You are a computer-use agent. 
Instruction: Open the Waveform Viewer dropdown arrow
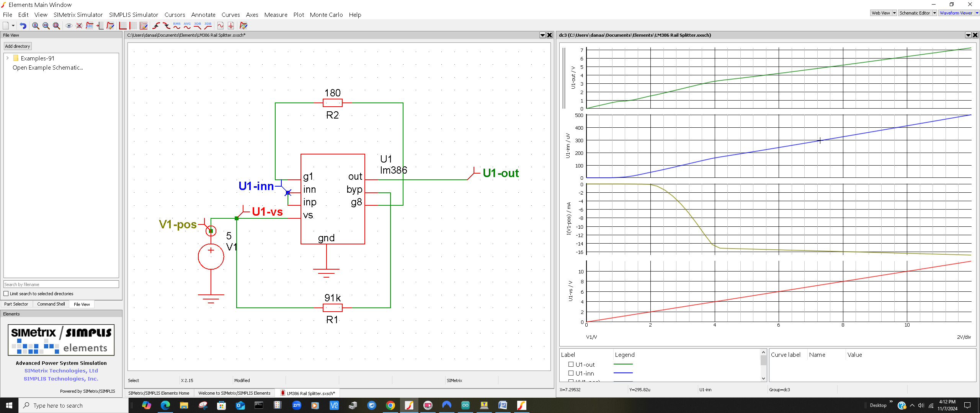click(977, 13)
